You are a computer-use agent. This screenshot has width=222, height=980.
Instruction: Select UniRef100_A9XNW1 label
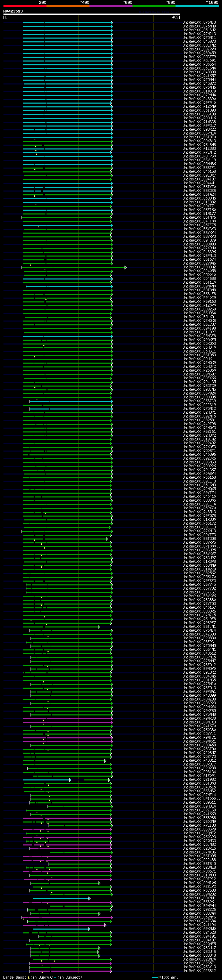(x=199, y=898)
